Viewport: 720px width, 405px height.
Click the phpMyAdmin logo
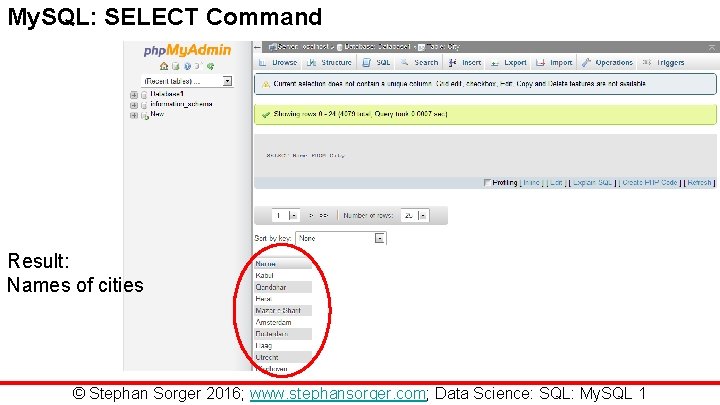187,50
